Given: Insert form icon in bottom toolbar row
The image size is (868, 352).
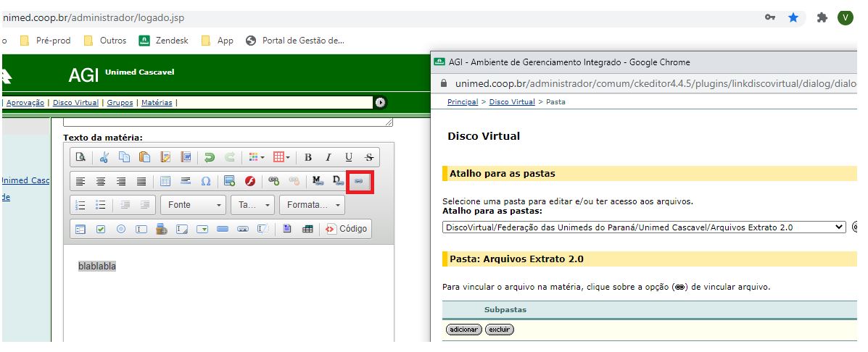Looking at the screenshot, I should pyautogui.click(x=80, y=229).
